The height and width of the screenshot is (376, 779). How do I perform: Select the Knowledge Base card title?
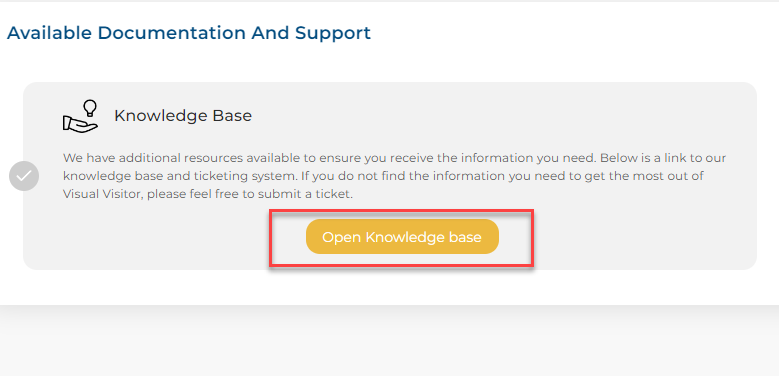(183, 116)
